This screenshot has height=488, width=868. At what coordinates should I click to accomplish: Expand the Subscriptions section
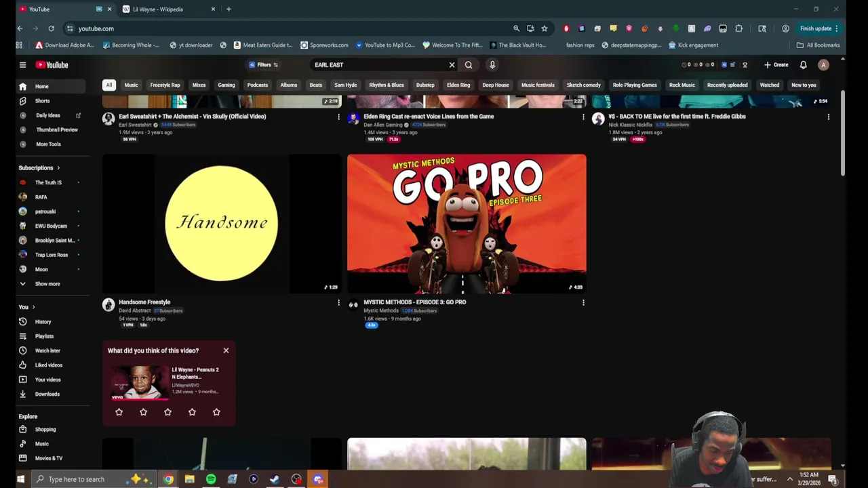(39, 167)
